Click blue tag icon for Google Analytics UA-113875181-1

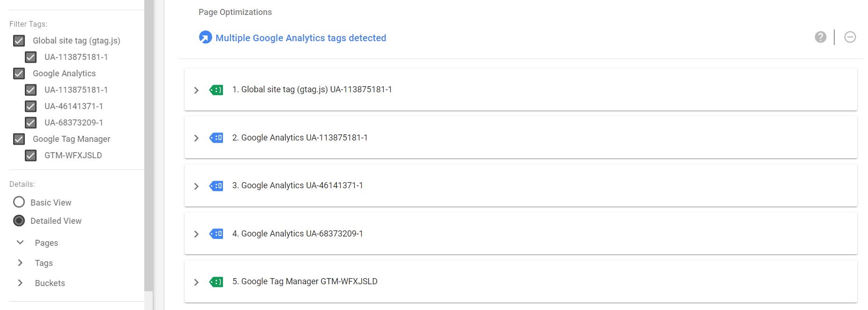click(x=216, y=138)
